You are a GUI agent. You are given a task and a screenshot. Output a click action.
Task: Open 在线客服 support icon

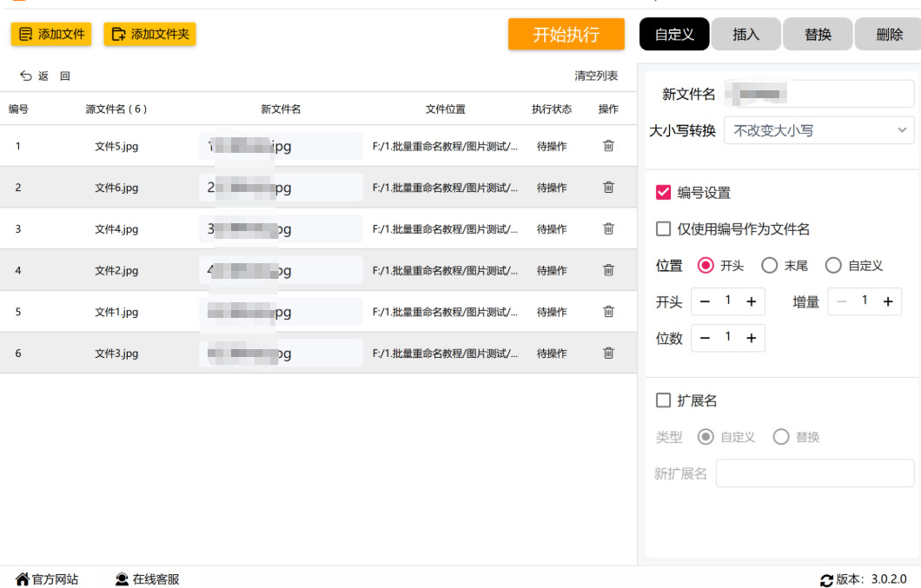click(x=123, y=579)
